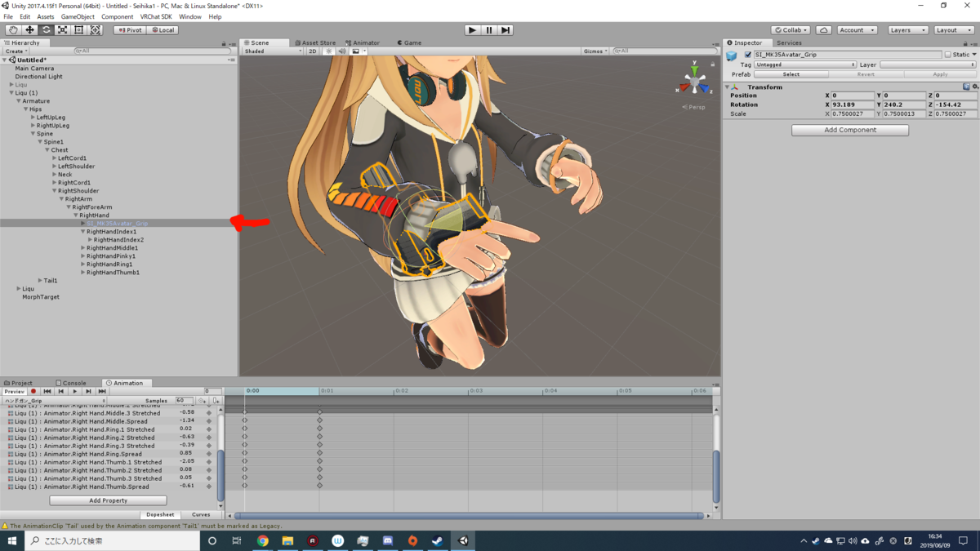
Task: Click the Add Component button
Action: [x=850, y=130]
